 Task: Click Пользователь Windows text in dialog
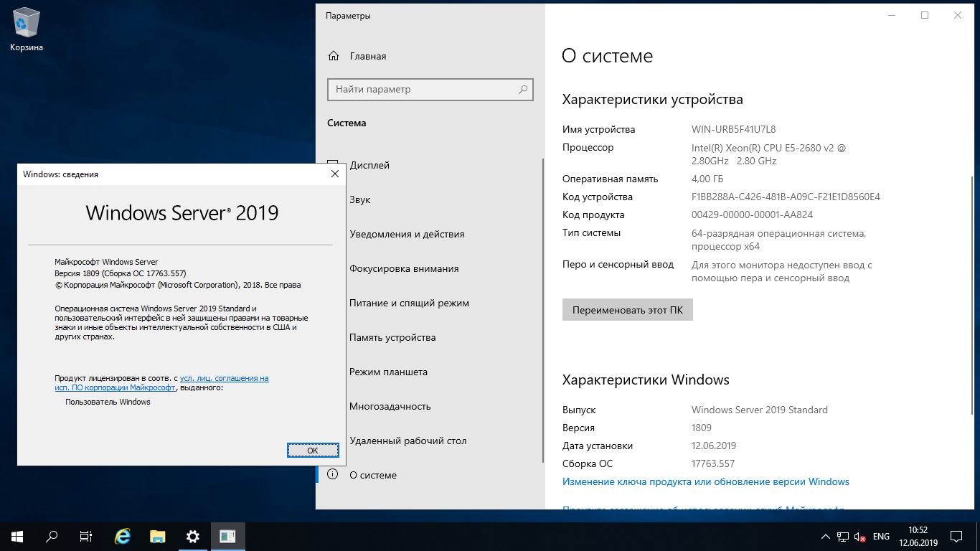pos(108,402)
